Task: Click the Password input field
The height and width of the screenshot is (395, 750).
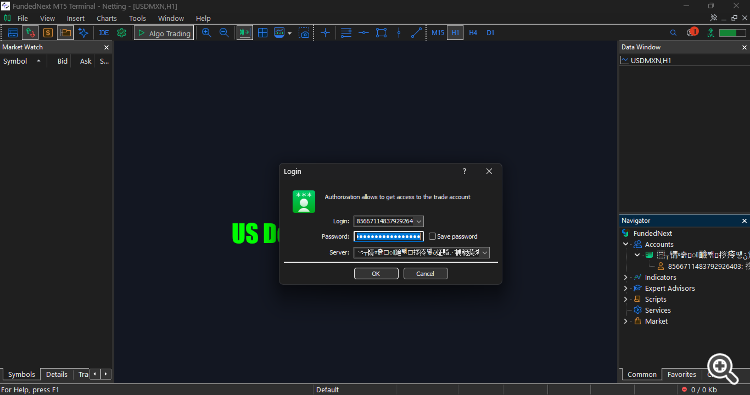Action: pyautogui.click(x=388, y=236)
